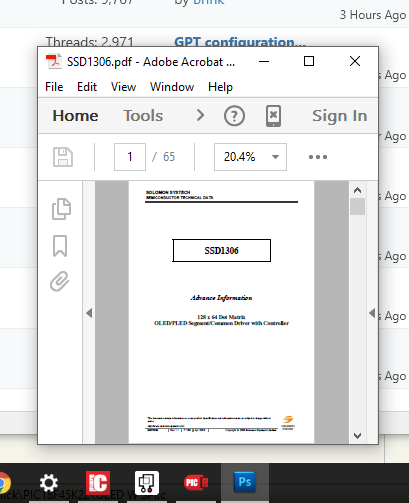The height and width of the screenshot is (503, 409).
Task: Open the Help menu
Action: tap(220, 87)
